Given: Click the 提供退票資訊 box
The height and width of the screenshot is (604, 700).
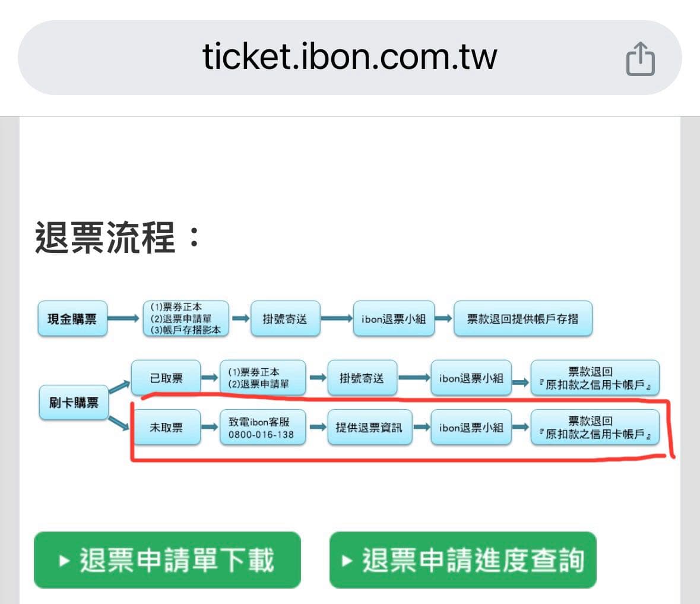Looking at the screenshot, I should coord(369,427).
